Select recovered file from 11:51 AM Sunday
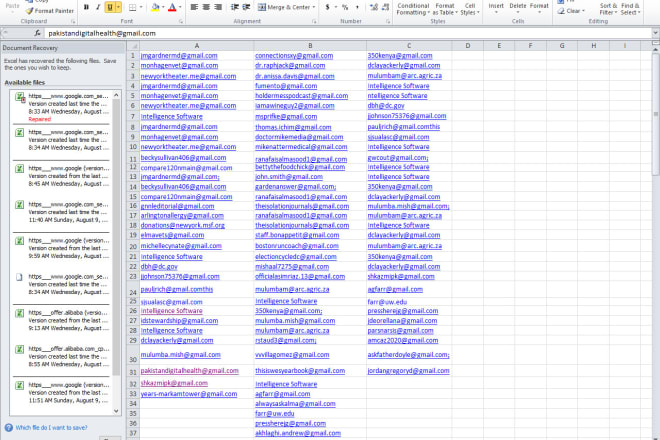This screenshot has width=660, height=440. (x=63, y=393)
